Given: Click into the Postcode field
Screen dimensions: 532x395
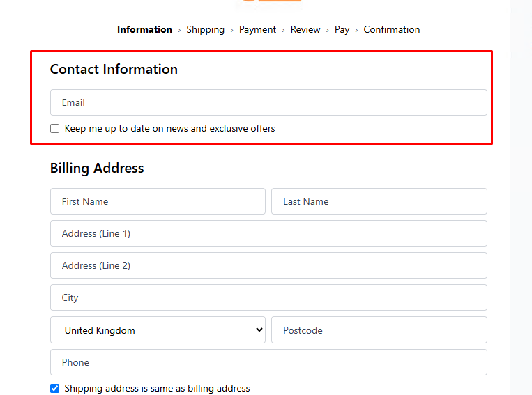Looking at the screenshot, I should pos(379,330).
